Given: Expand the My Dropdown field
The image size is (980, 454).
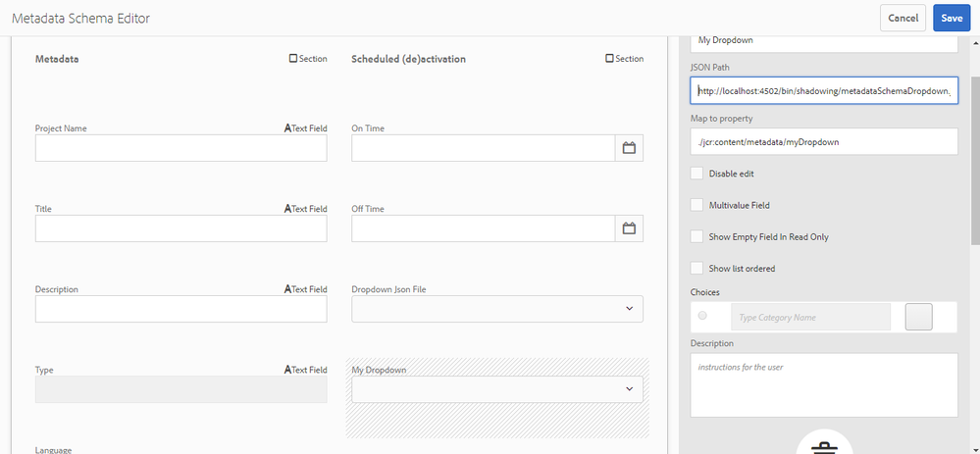Looking at the screenshot, I should pos(497,389).
